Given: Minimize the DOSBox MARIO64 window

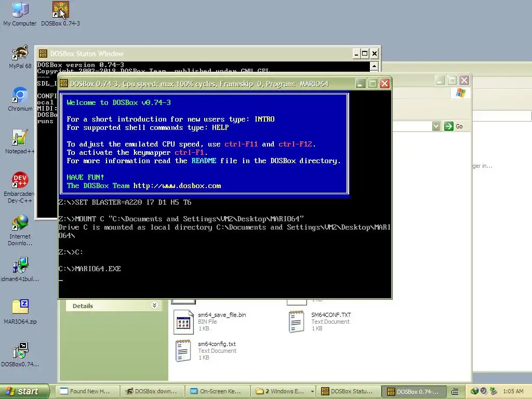Looking at the screenshot, I should [x=361, y=84].
